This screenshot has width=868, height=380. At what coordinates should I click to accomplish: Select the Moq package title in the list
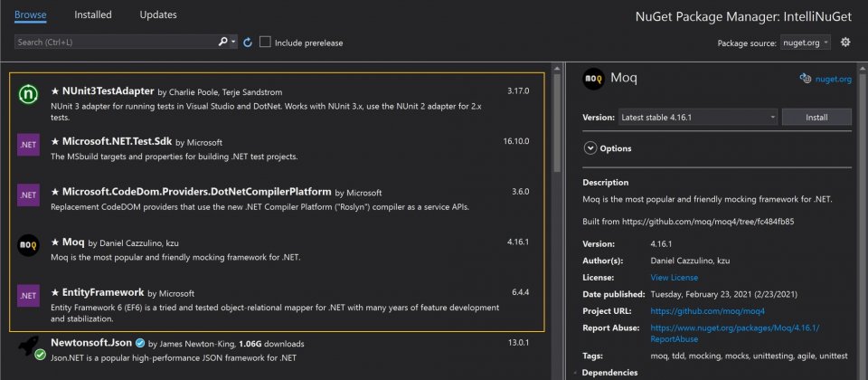(x=73, y=242)
